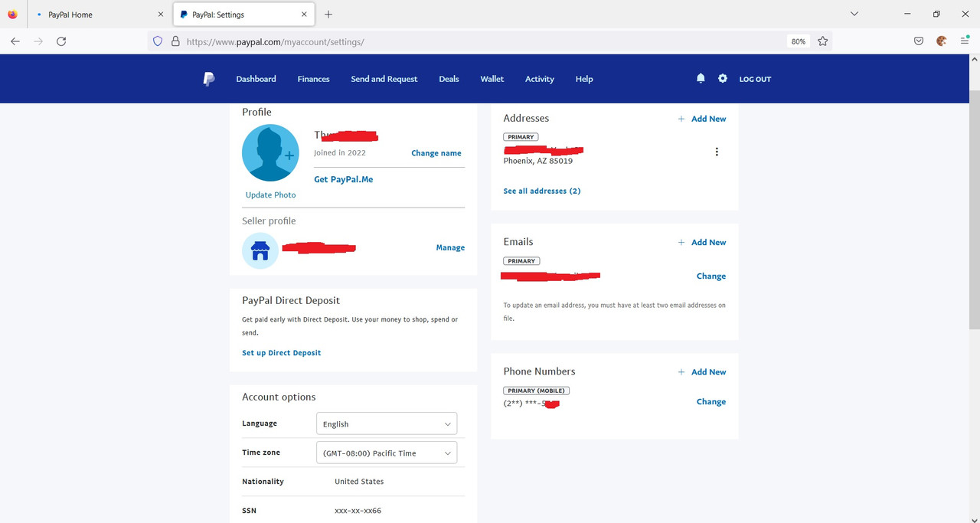Image resolution: width=980 pixels, height=523 pixels.
Task: Open the Firefox application menu
Action: [965, 41]
